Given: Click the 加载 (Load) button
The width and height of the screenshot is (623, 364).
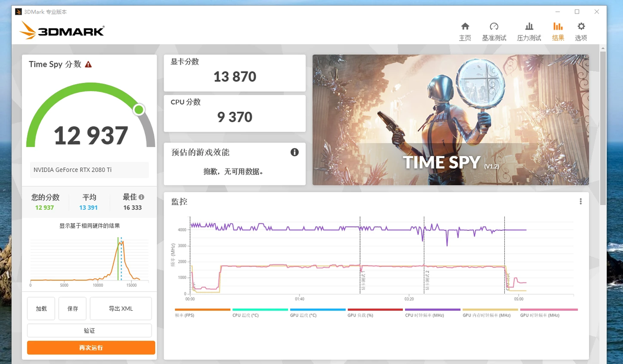Looking at the screenshot, I should 41,309.
